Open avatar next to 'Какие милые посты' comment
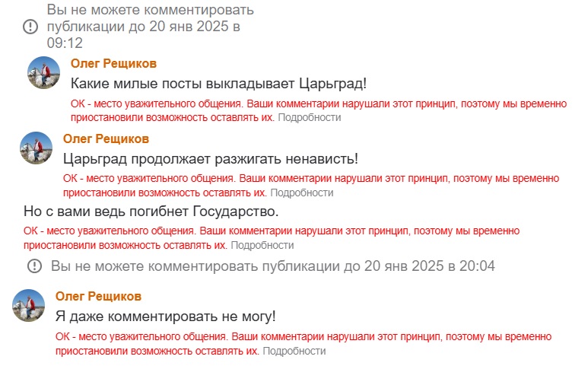This screenshot has height=366, width=588. click(44, 73)
